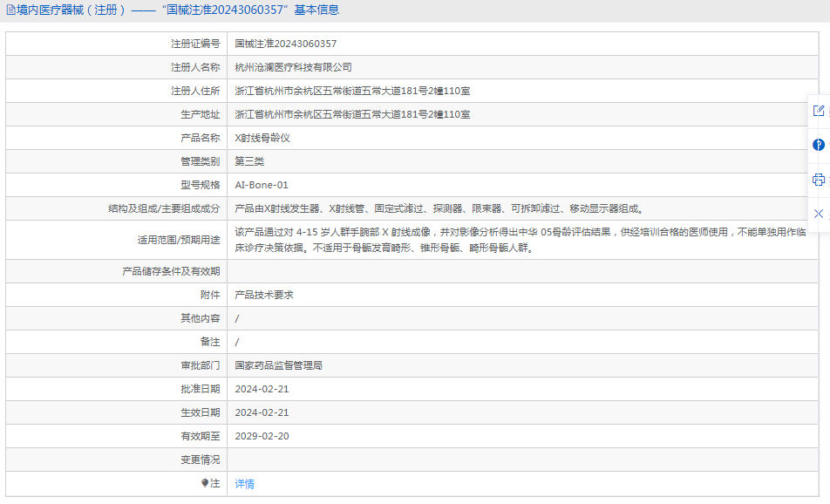Viewport: 830px width, 504px height.
Task: Click the 适用范围/预期用途 description text
Action: [x=520, y=240]
